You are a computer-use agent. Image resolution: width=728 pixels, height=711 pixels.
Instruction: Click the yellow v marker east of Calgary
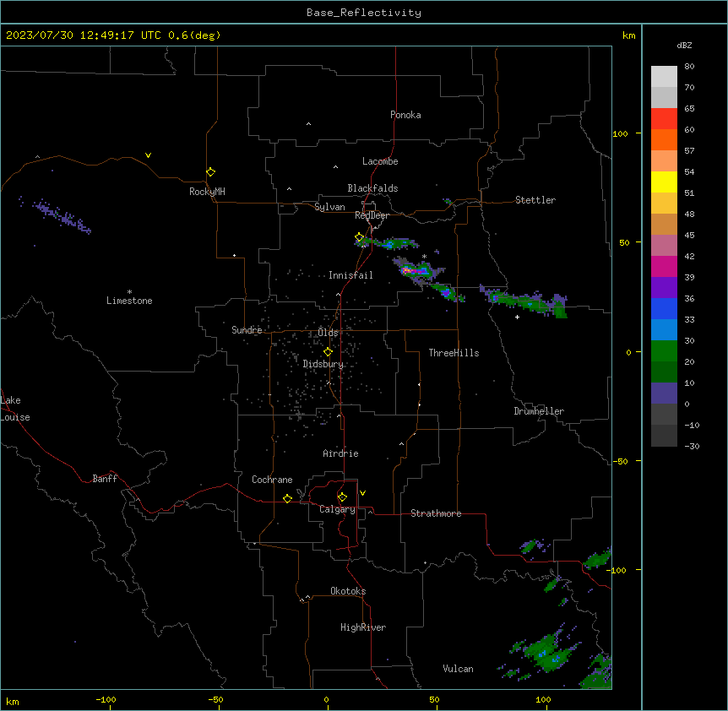(362, 493)
